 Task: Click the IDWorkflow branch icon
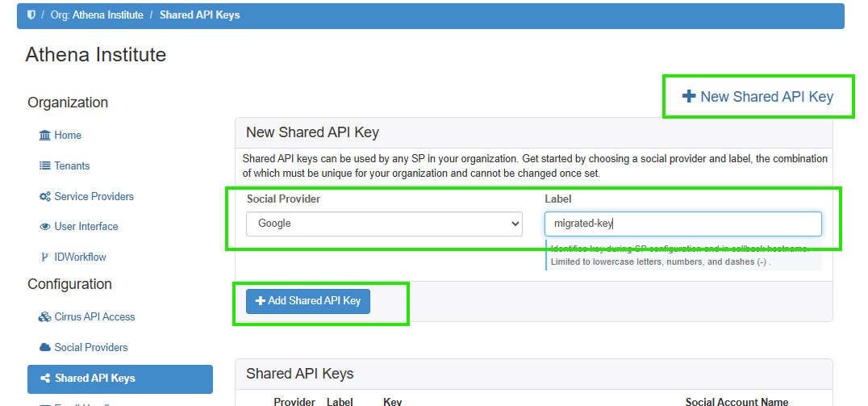click(45, 257)
